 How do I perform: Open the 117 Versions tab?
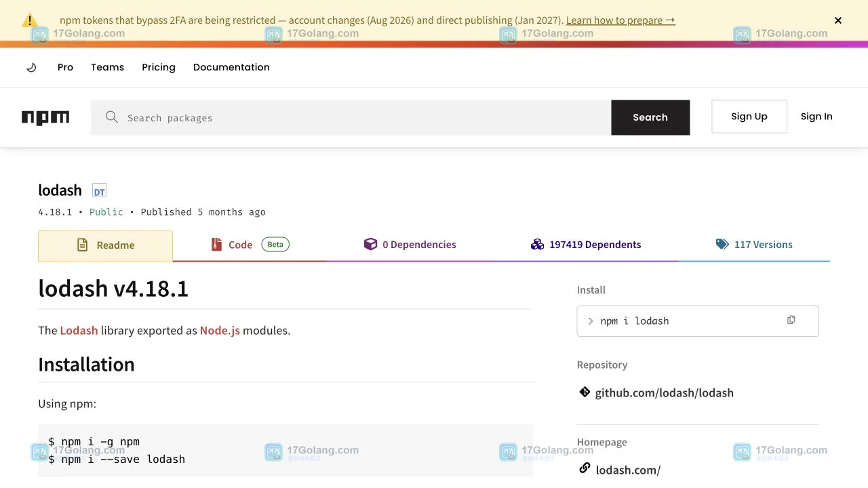click(754, 245)
